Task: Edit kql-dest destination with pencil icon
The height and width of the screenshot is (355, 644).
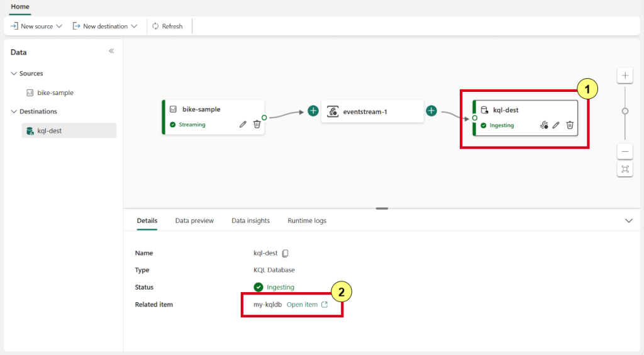Action: pos(556,125)
